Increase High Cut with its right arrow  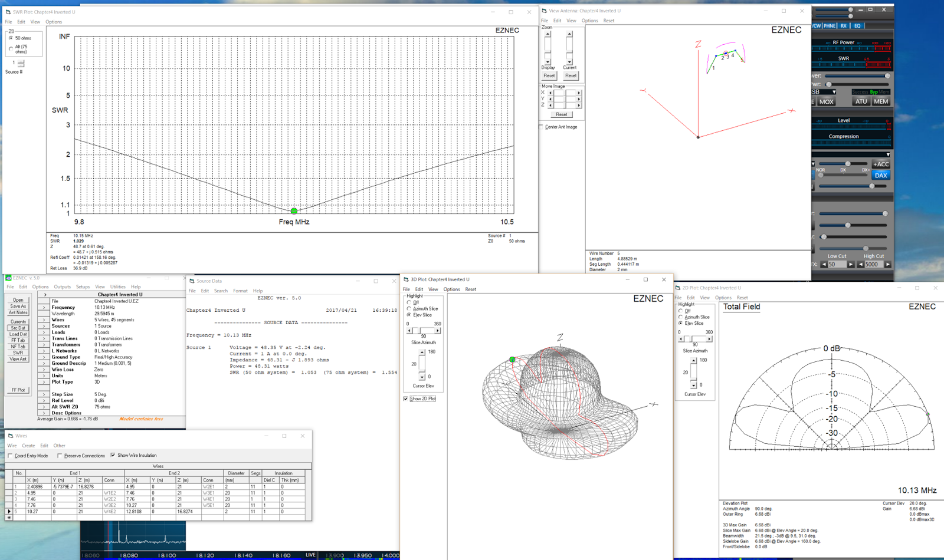pyautogui.click(x=887, y=265)
